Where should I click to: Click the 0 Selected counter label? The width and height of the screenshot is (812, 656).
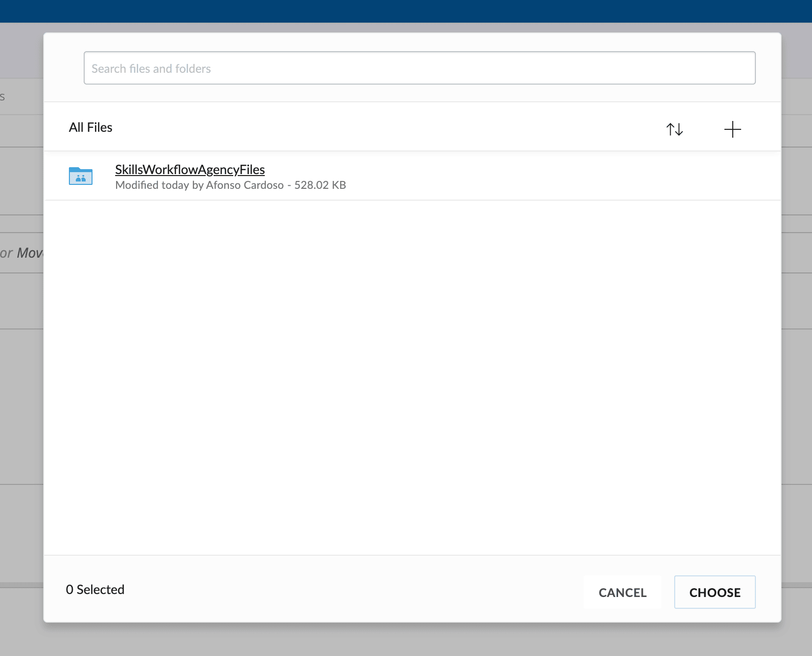point(95,590)
